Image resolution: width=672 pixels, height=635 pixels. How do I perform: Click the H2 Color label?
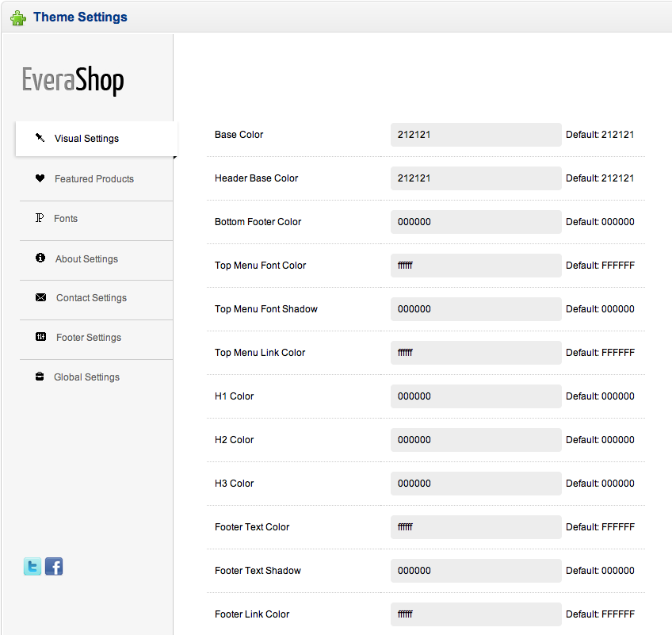click(x=234, y=440)
